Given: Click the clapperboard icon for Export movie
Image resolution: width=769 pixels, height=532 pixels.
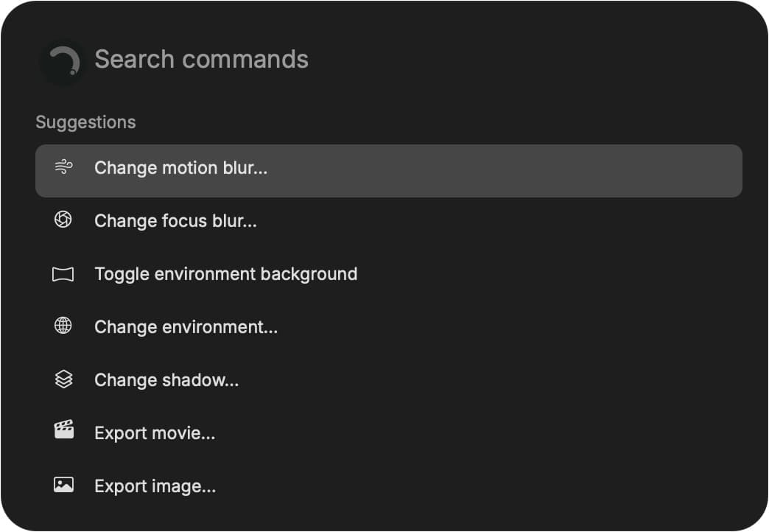Looking at the screenshot, I should coord(64,430).
